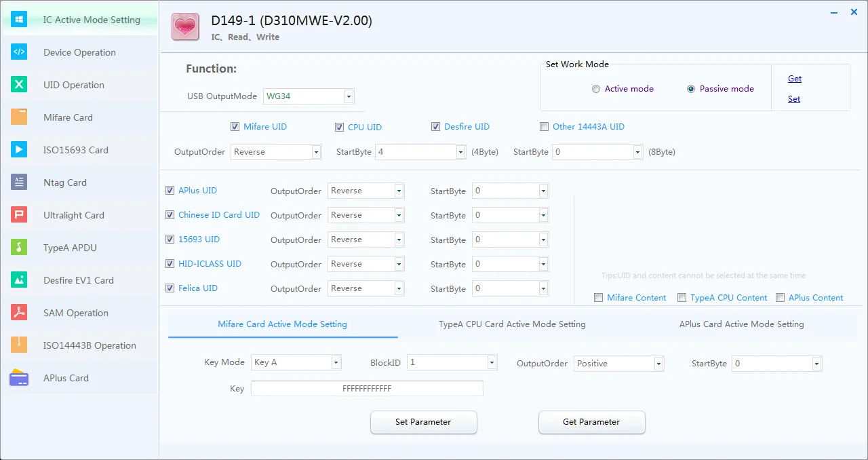Image resolution: width=868 pixels, height=460 pixels.
Task: Toggle the Felica UID checkbox
Action: pyautogui.click(x=170, y=288)
